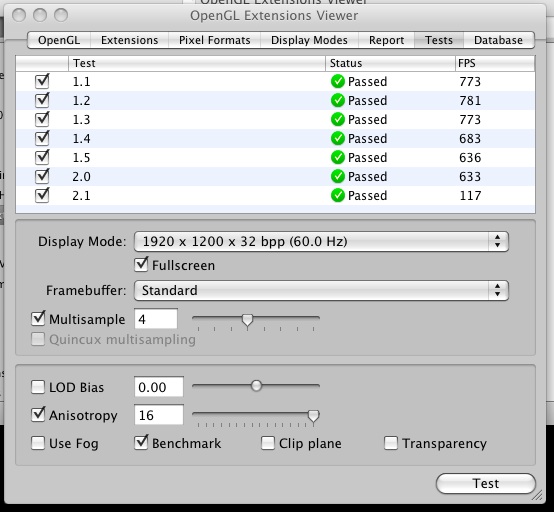Enable the Transparency checkbox
554x512 pixels.
[x=391, y=443]
